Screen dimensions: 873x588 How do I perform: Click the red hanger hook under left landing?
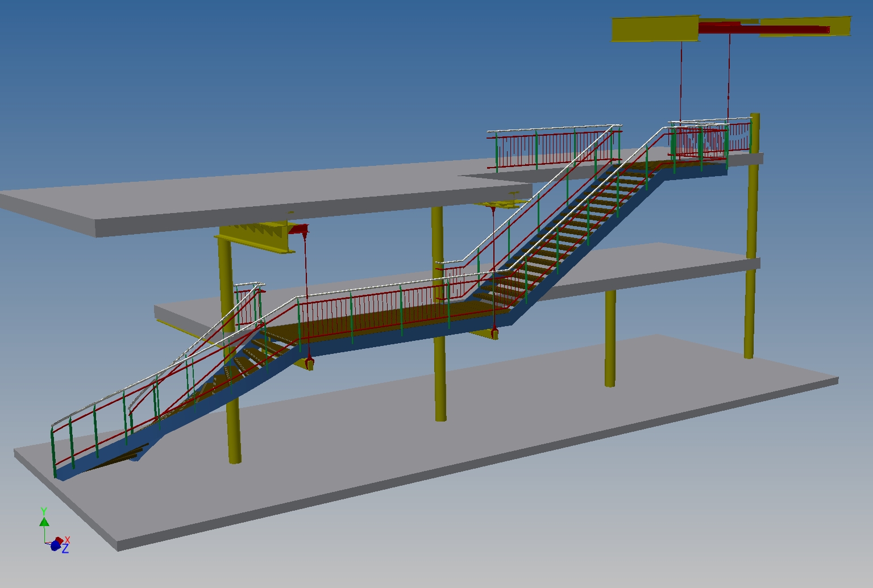[x=309, y=362]
